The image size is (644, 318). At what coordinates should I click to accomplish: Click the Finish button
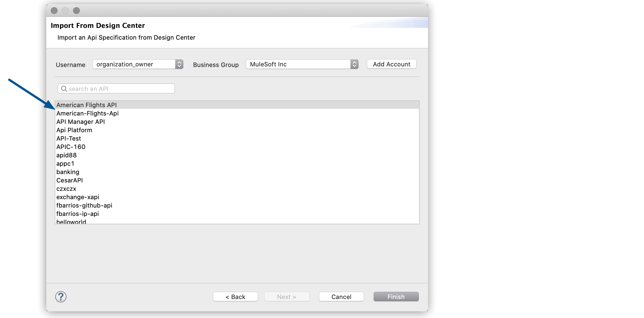click(x=396, y=297)
